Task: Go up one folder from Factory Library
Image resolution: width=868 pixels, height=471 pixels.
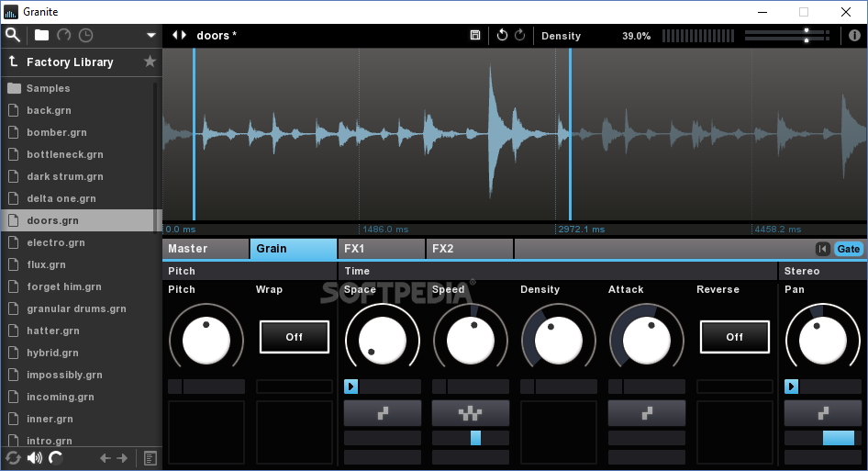Action: click(13, 62)
